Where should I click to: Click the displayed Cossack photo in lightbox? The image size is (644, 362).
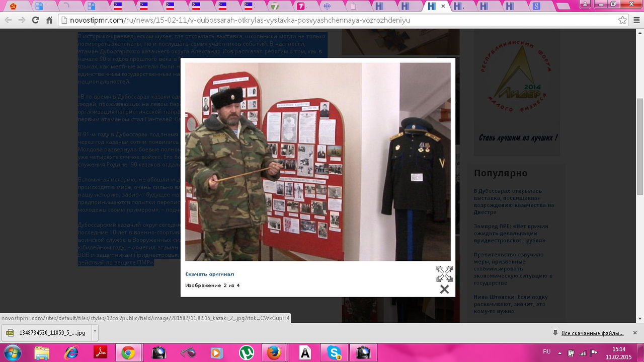coord(318,162)
